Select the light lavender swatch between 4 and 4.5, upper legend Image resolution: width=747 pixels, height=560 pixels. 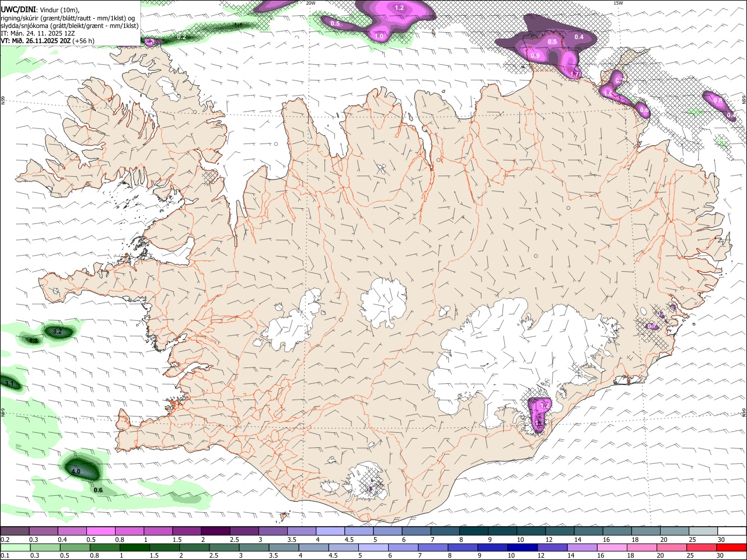click(x=329, y=531)
